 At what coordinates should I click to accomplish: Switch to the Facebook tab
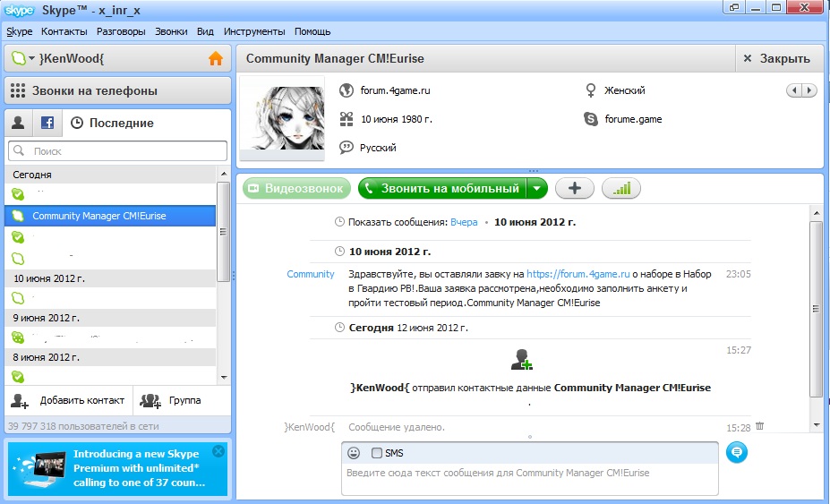point(47,123)
